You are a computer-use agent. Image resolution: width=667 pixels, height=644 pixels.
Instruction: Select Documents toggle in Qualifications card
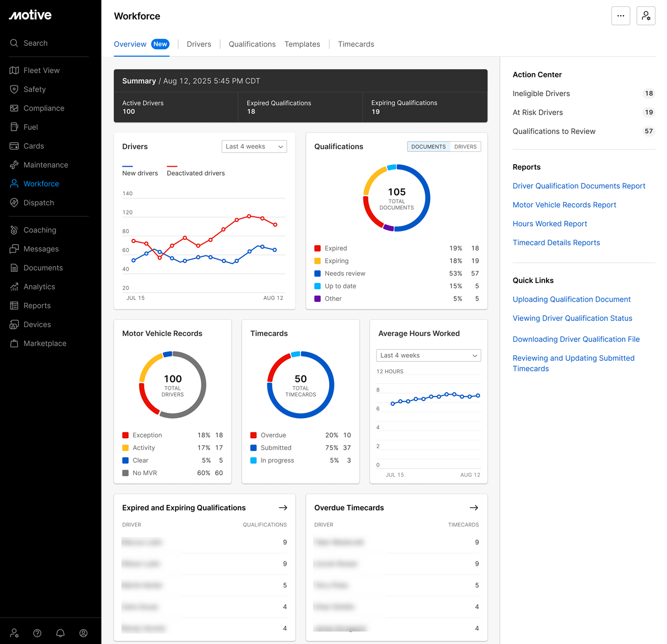click(428, 147)
